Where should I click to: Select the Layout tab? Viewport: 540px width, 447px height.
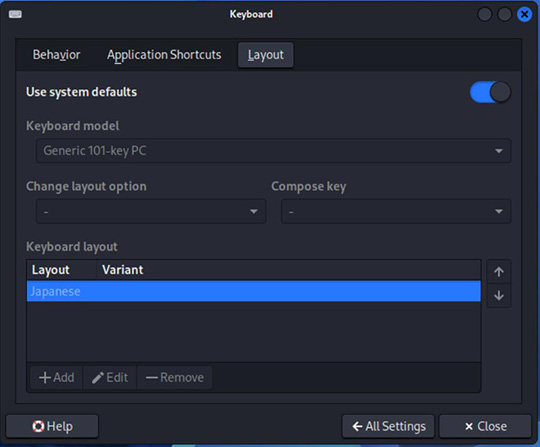266,55
